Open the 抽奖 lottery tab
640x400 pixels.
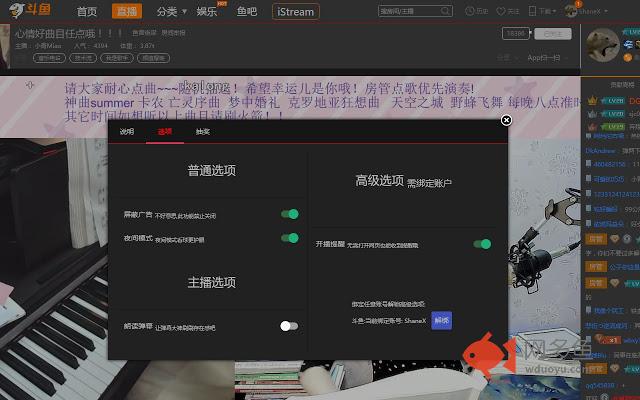click(202, 132)
